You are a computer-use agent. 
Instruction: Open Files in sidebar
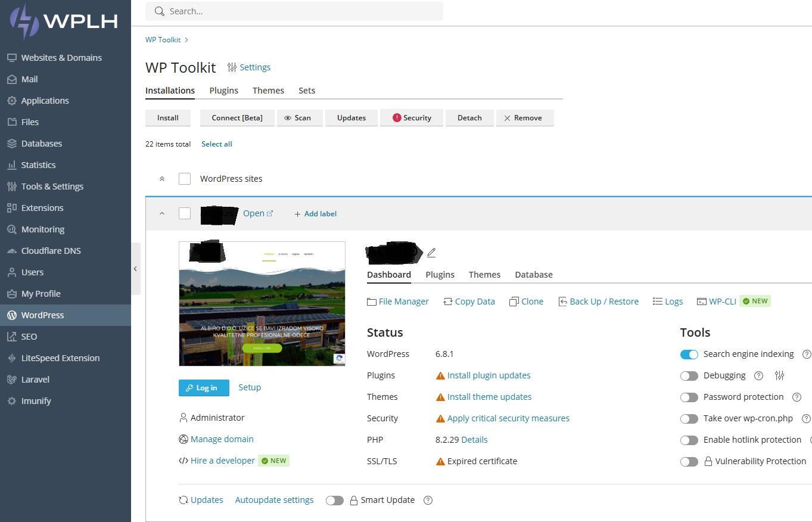(x=30, y=122)
